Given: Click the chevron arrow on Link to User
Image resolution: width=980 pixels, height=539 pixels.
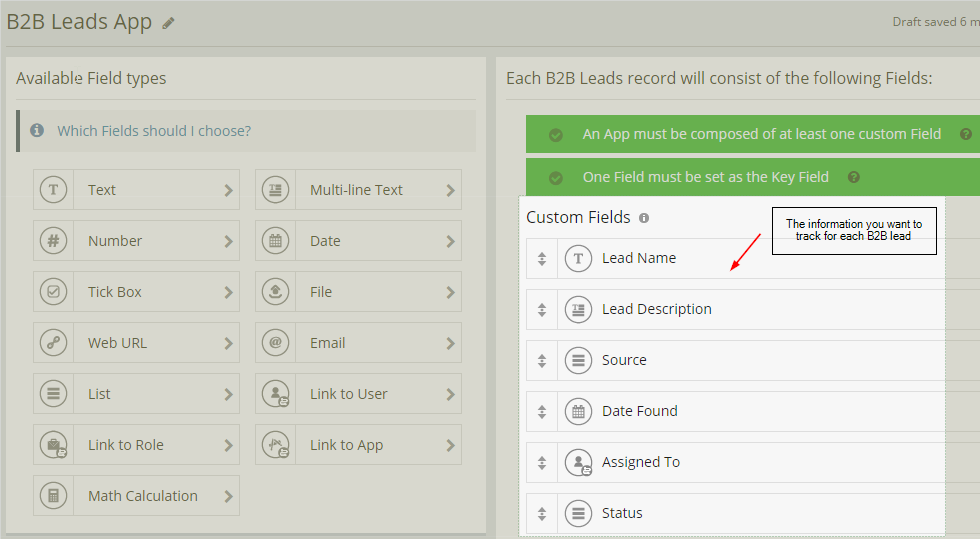Looking at the screenshot, I should click(x=450, y=394).
